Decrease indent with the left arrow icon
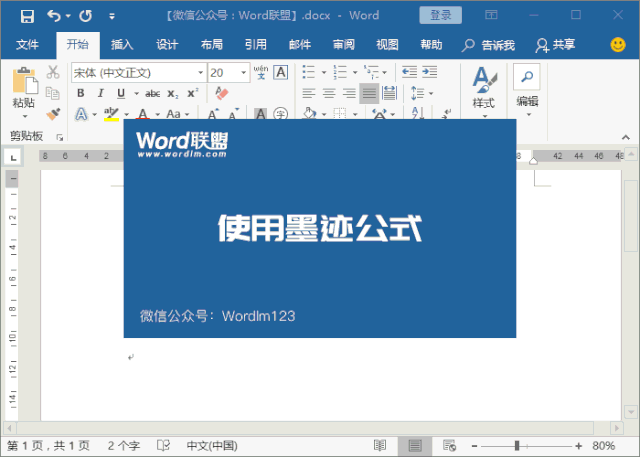 [x=409, y=72]
